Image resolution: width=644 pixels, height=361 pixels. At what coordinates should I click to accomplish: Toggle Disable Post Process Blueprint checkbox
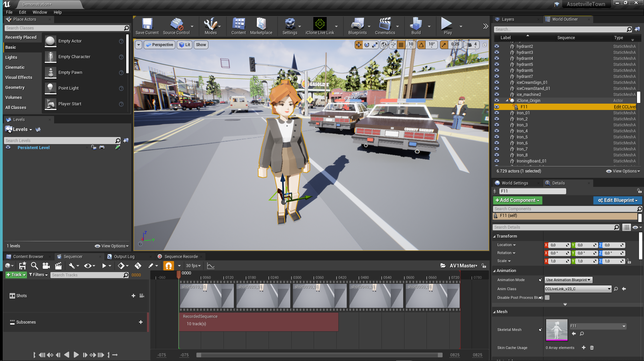pyautogui.click(x=547, y=297)
